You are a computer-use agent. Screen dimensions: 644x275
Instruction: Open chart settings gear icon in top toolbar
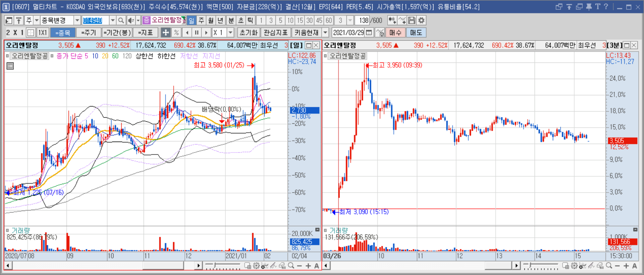coord(421,20)
